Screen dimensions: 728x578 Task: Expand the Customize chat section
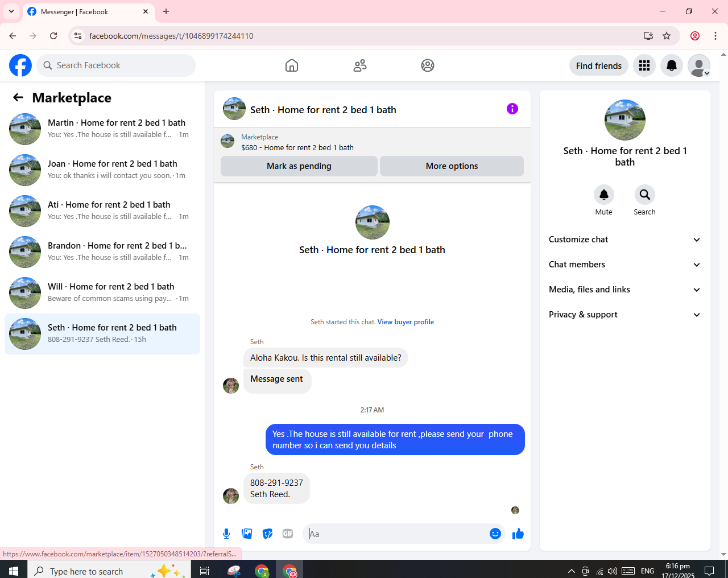625,240
